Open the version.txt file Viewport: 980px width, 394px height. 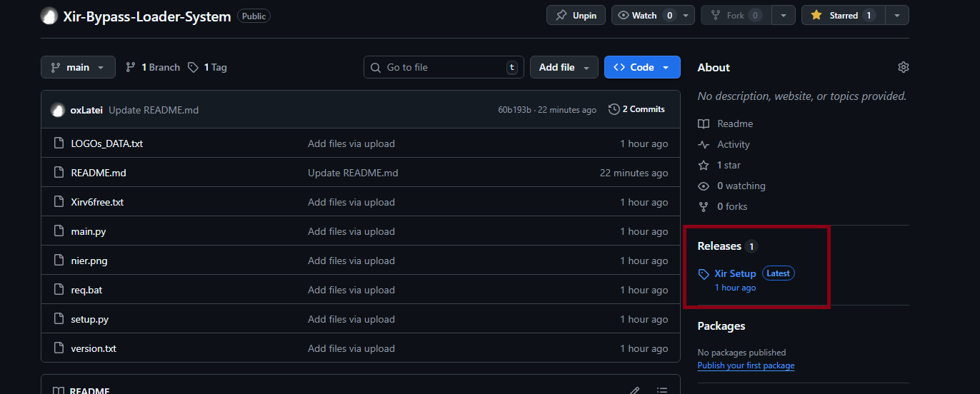(x=94, y=348)
